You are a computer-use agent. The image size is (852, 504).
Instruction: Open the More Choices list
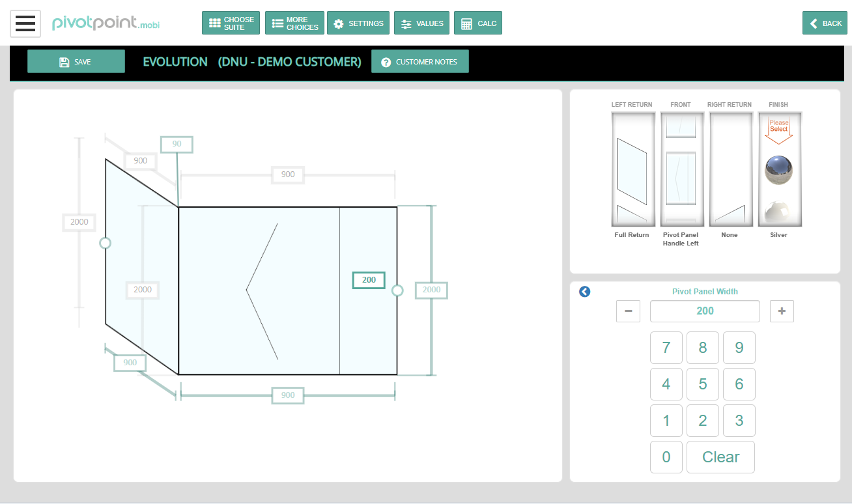(x=294, y=23)
